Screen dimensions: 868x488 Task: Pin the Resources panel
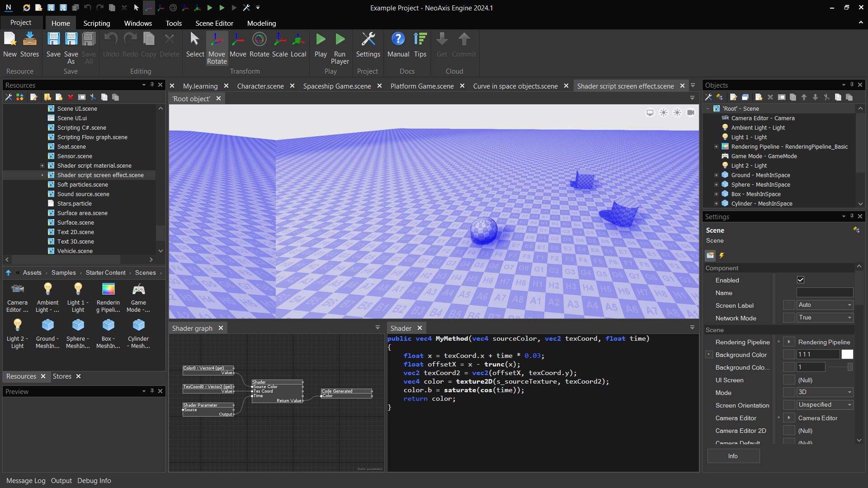[x=152, y=85]
